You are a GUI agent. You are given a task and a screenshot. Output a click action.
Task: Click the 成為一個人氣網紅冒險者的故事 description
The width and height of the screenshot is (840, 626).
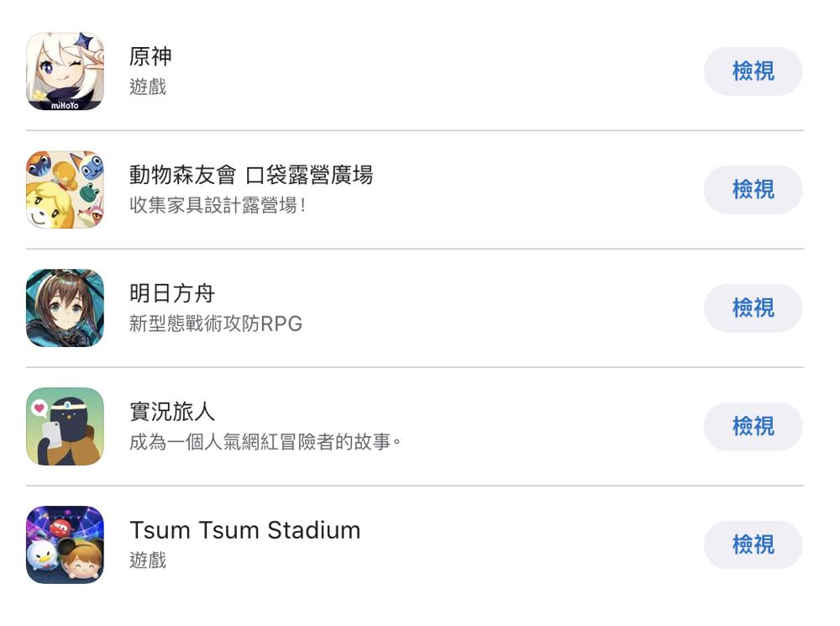[x=265, y=442]
